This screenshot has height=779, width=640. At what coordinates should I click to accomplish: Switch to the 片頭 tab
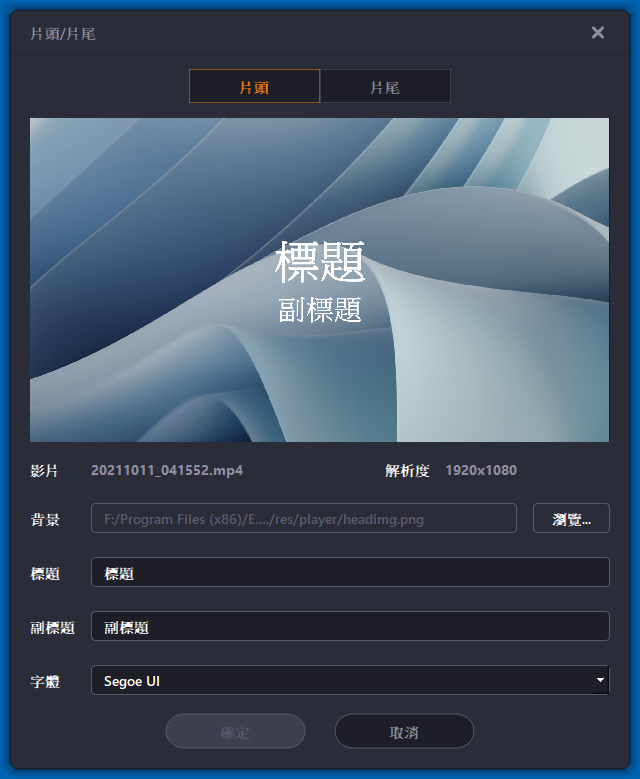(x=254, y=86)
